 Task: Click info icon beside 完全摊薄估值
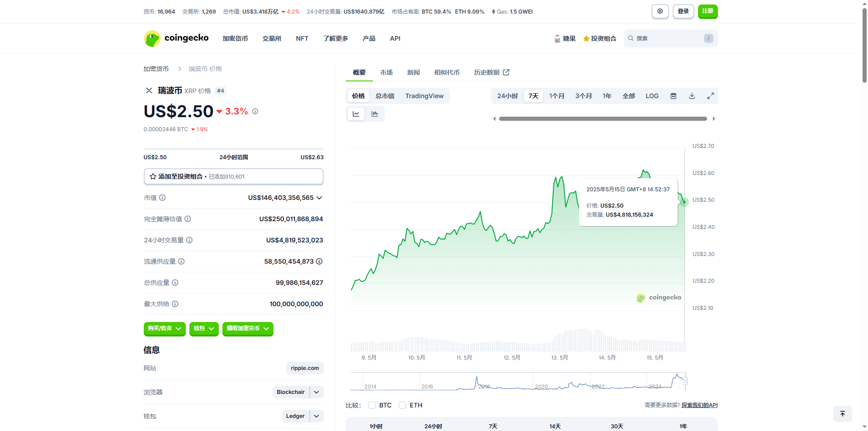tap(188, 219)
